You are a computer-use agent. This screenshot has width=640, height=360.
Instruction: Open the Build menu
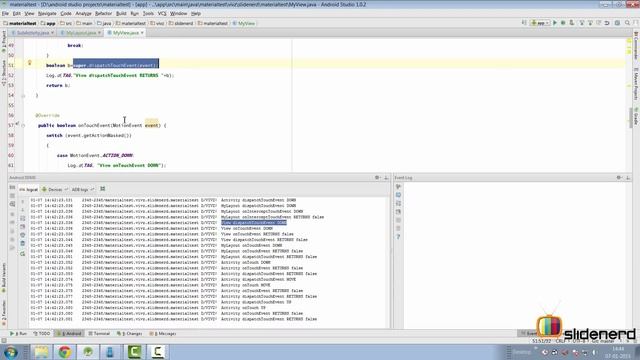[x=121, y=13]
